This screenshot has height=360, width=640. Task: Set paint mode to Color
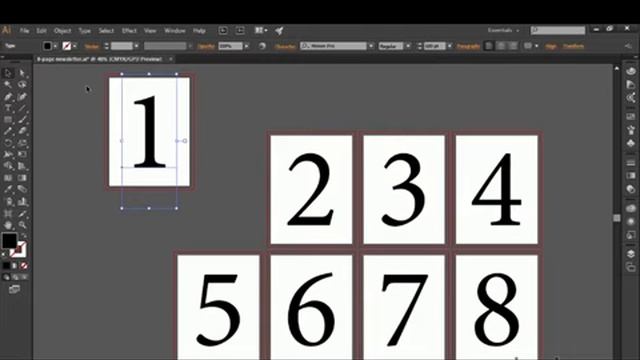tap(6, 266)
